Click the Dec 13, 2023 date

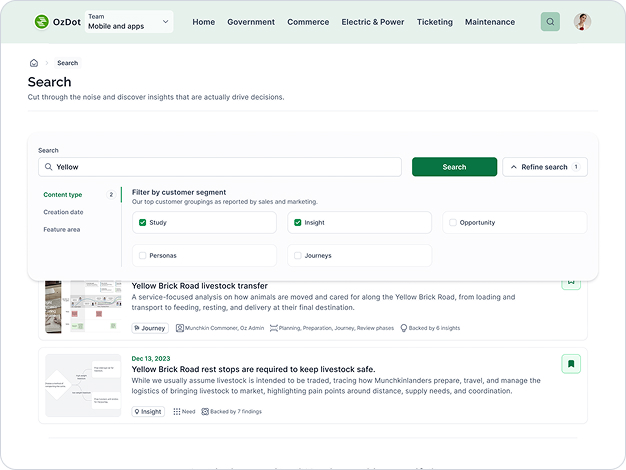[x=151, y=359]
